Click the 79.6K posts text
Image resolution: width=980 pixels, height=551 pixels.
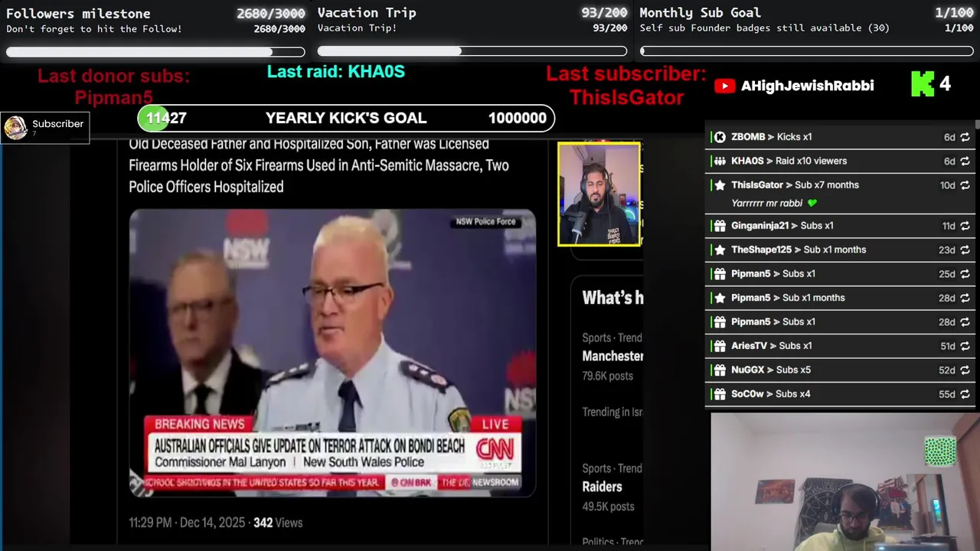(x=608, y=376)
